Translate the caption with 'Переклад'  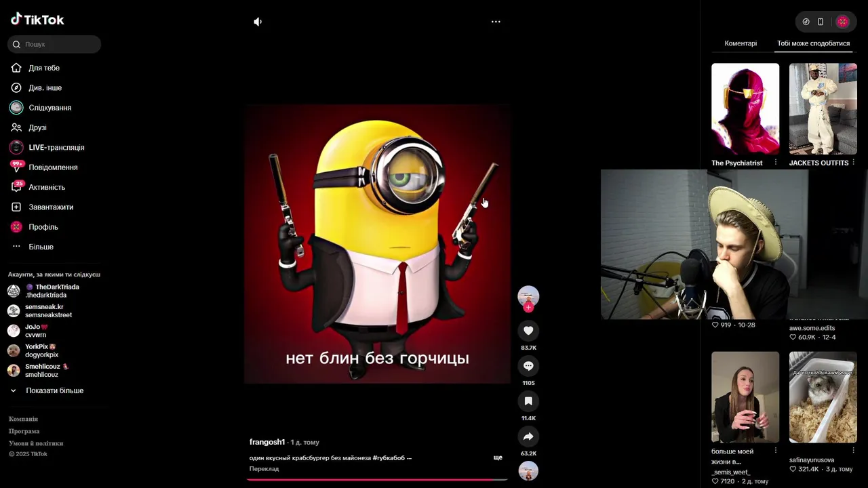264,469
